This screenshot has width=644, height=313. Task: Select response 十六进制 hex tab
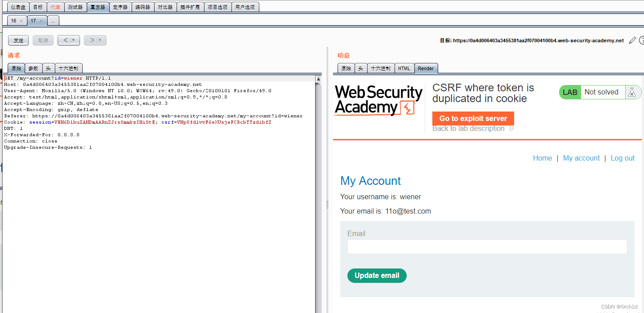click(381, 68)
